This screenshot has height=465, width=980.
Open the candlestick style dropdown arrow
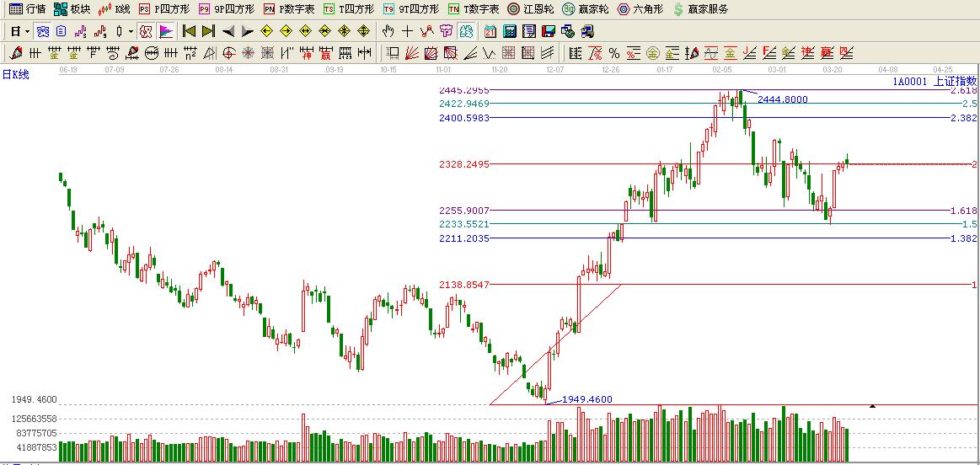coord(131,31)
